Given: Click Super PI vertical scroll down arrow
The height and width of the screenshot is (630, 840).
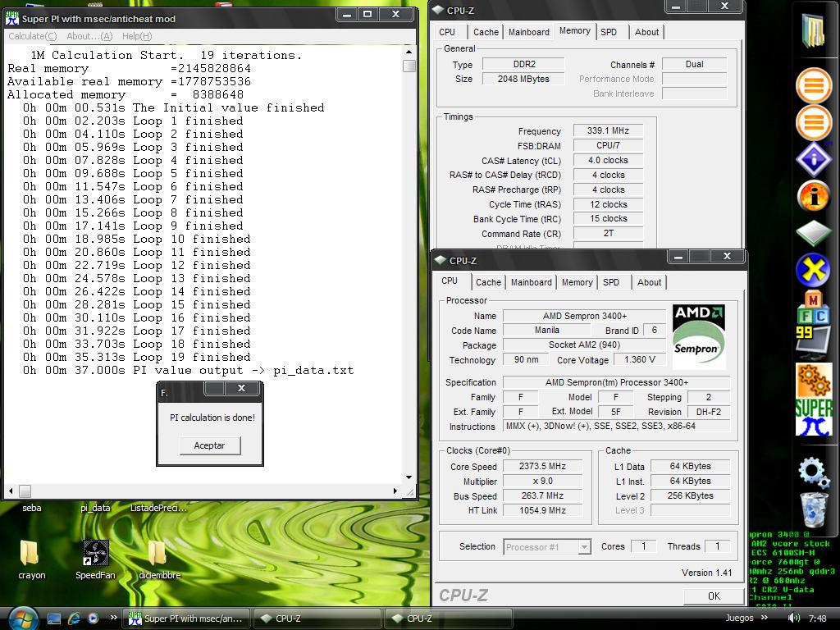Looking at the screenshot, I should pos(409,477).
